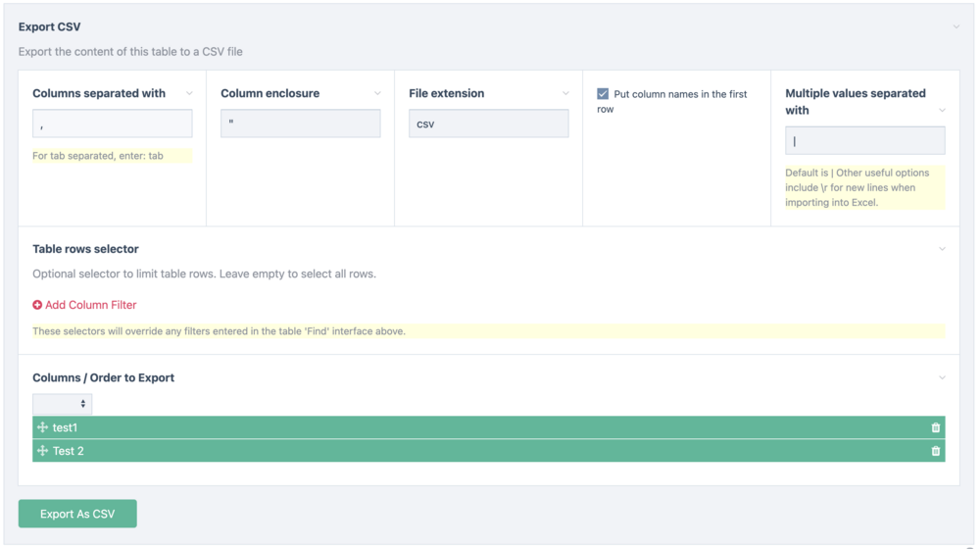Click the Column enclosure text field
The height and width of the screenshot is (549, 980).
click(300, 124)
